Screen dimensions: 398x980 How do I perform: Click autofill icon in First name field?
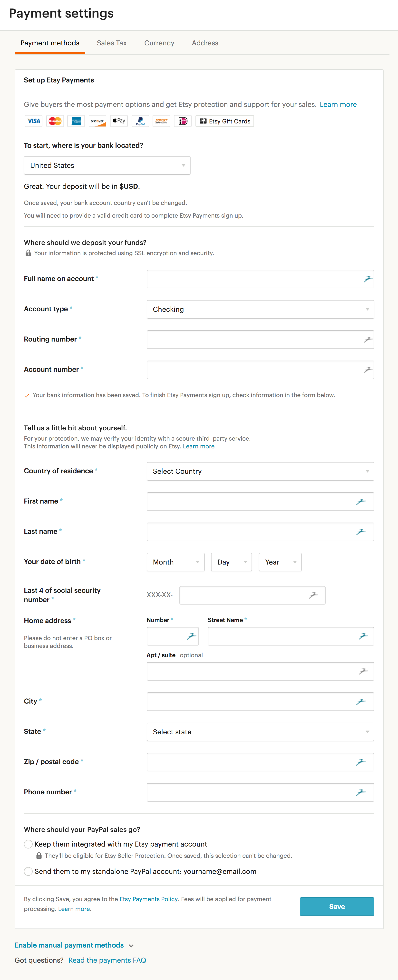(x=360, y=502)
